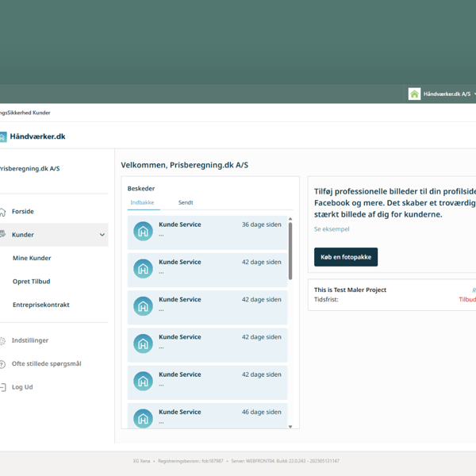Collapse the Kunder menu chevron
The width and height of the screenshot is (476, 476).
pyautogui.click(x=102, y=235)
